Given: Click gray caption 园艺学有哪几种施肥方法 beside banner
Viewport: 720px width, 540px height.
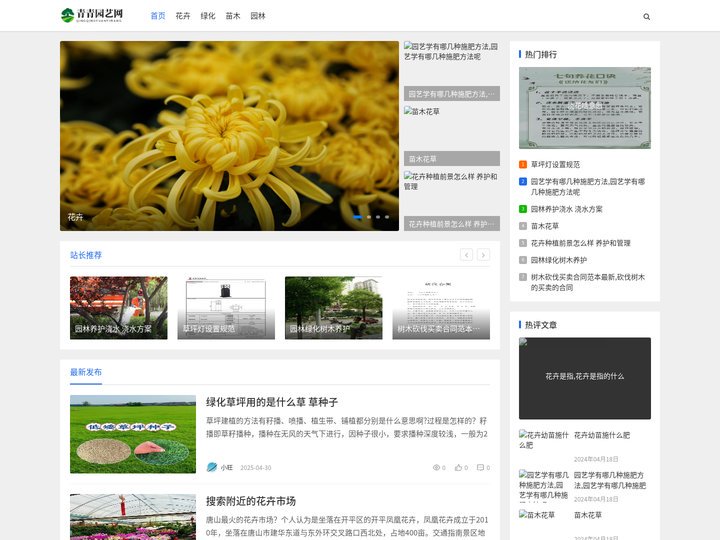Looking at the screenshot, I should point(452,93).
